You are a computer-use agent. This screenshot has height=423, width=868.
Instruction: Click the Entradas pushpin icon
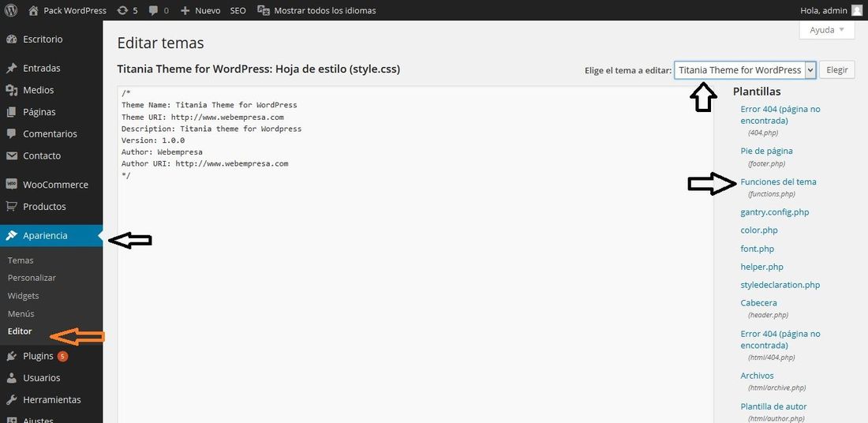(12, 69)
